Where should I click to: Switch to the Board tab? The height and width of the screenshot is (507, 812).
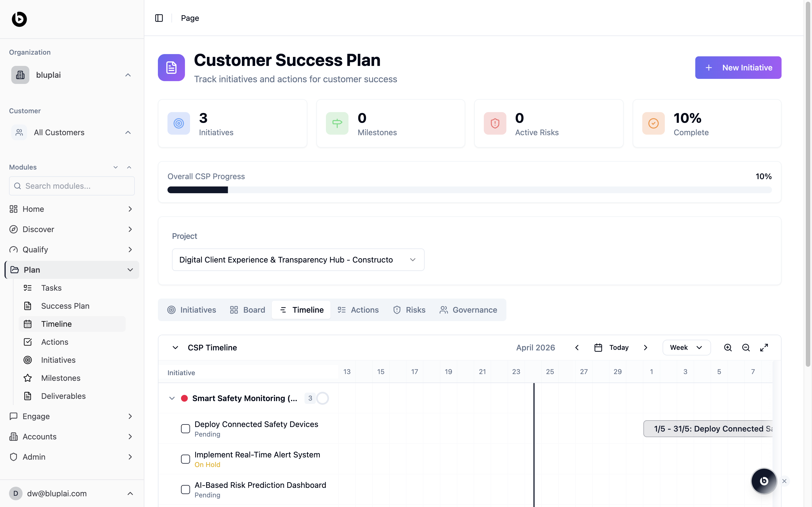[x=248, y=310]
